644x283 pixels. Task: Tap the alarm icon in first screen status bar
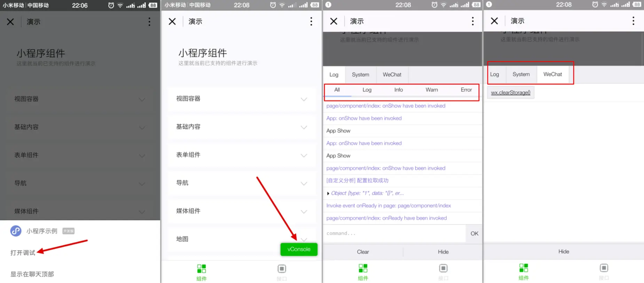(x=111, y=5)
